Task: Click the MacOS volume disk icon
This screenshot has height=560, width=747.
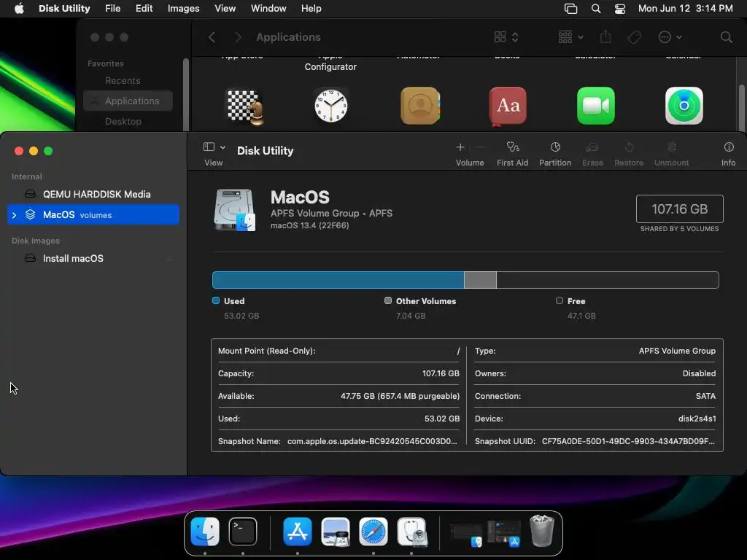Action: click(234, 209)
